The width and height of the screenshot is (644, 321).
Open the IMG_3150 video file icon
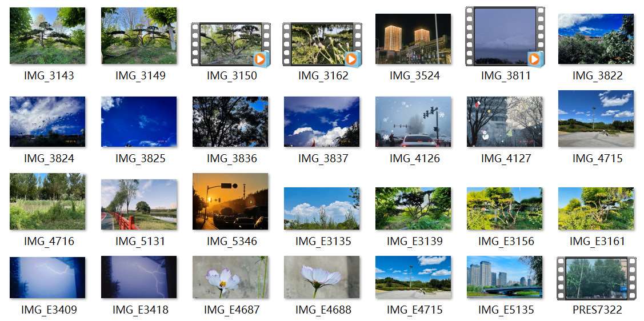click(231, 45)
